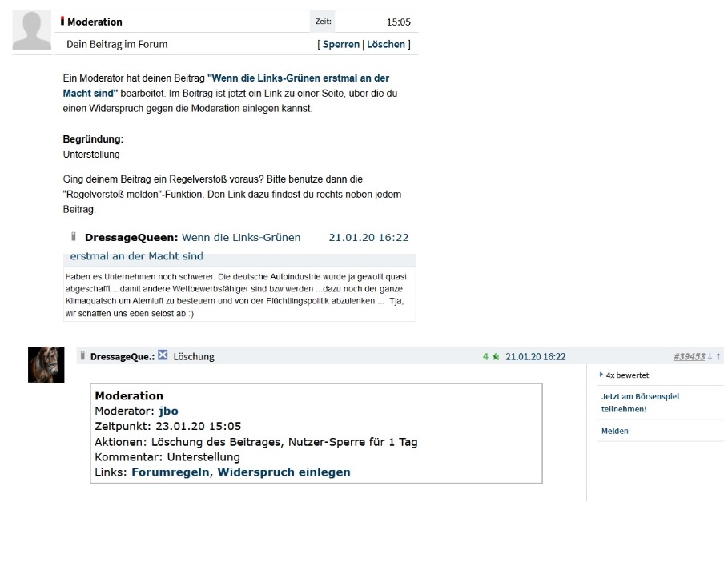728x562 pixels.
Task: Click the Sperren link
Action: [x=341, y=44]
